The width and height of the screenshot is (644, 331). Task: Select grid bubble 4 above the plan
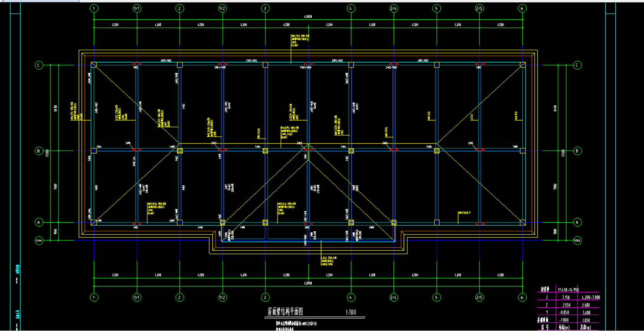click(x=351, y=8)
